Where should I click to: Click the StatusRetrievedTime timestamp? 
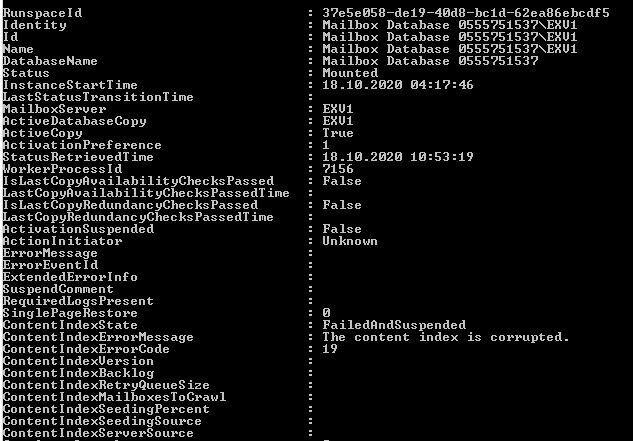[398, 157]
